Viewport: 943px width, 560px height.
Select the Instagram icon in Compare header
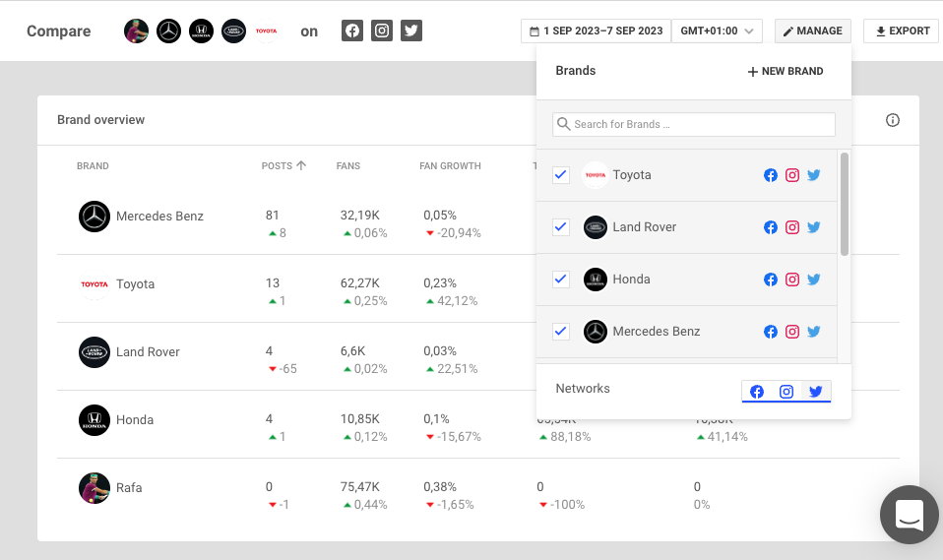[x=382, y=31]
